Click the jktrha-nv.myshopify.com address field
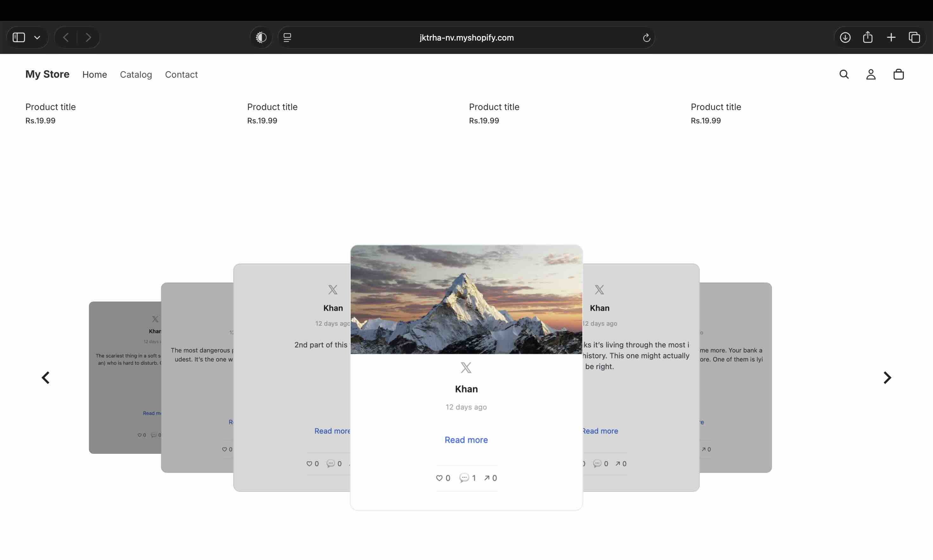The image size is (933, 560). 466,38
